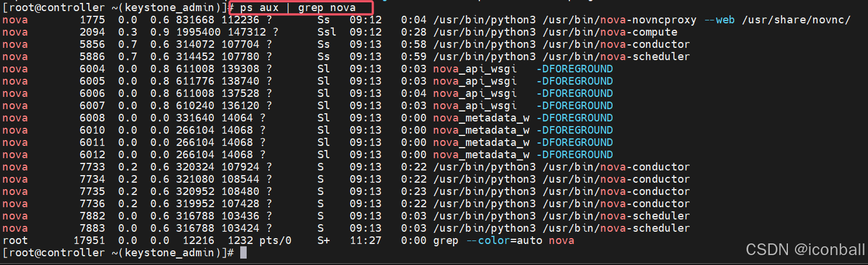Select PID 1775 in the process list

[x=92, y=20]
